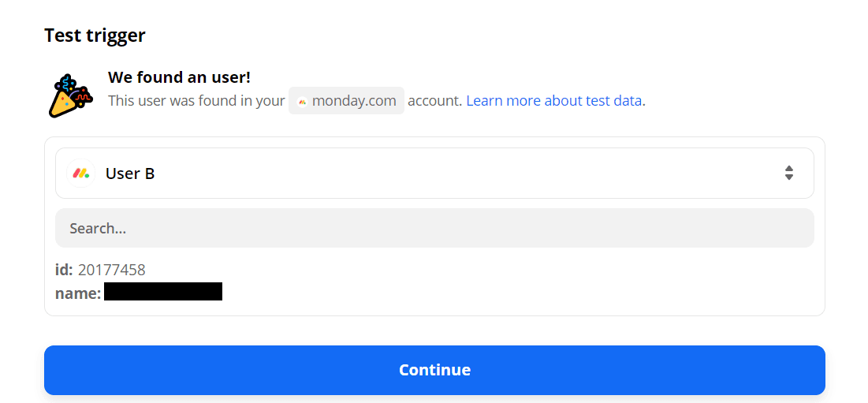Focus the Search field
Image resolution: width=868 pixels, height=403 pixels.
434,229
